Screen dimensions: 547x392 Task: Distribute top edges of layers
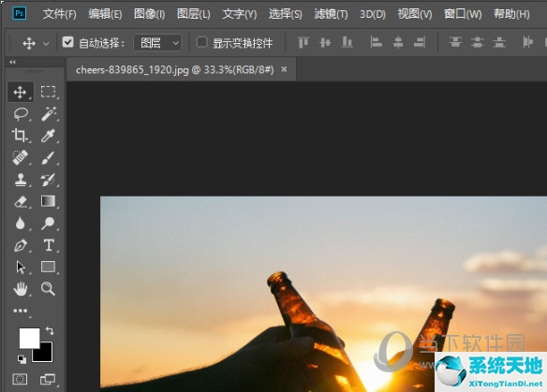(x=455, y=42)
